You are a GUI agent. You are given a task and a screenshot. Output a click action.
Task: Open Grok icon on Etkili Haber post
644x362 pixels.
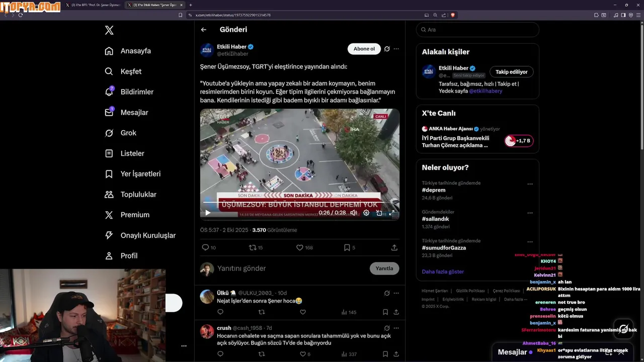point(387,49)
